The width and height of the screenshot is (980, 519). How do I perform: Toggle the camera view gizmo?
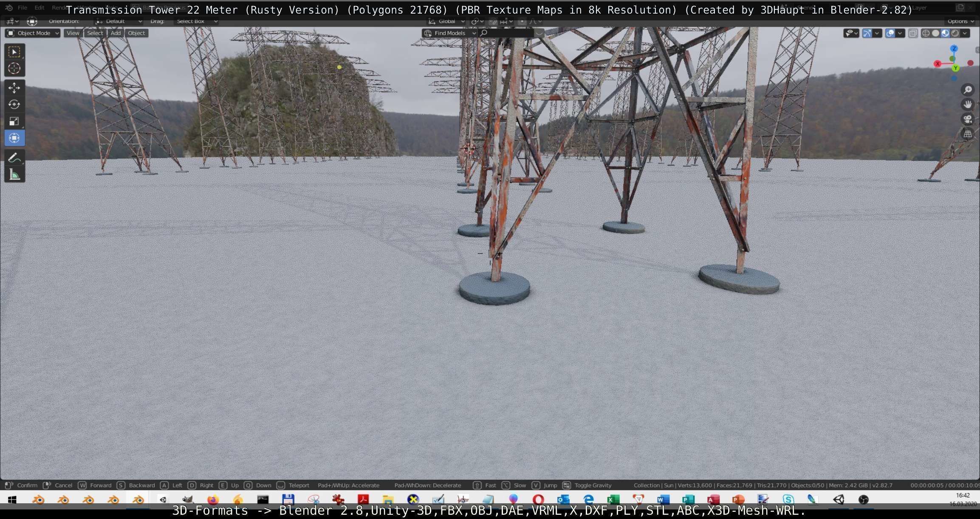click(x=968, y=119)
